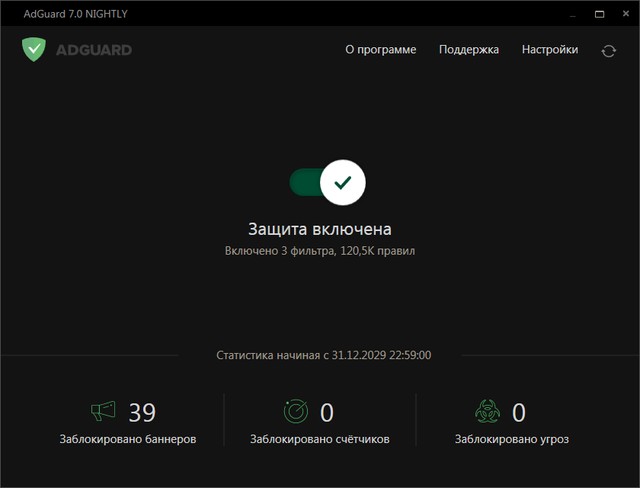Click the AdGuard 7.0 NIGHTLY window title
The height and width of the screenshot is (488, 640).
click(76, 14)
